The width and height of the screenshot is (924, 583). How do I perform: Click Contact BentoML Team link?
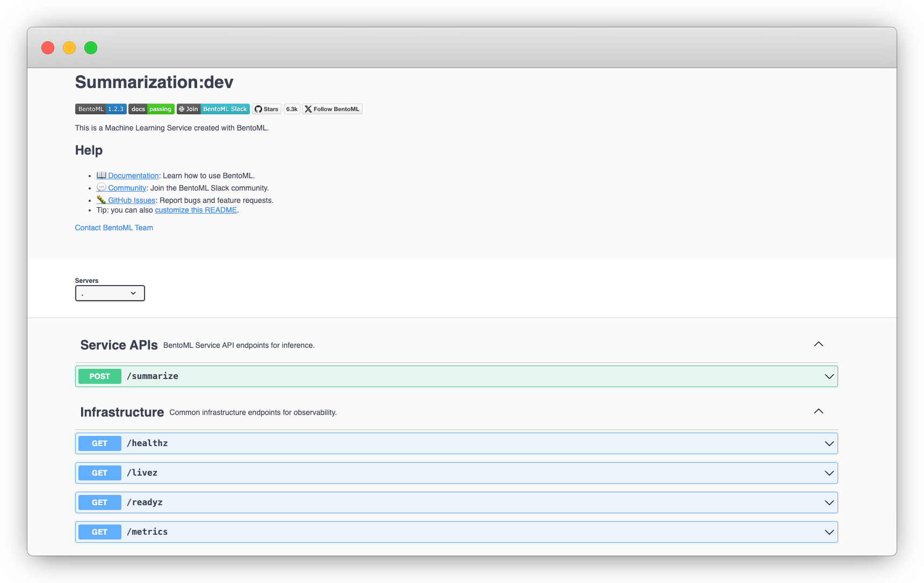(114, 228)
